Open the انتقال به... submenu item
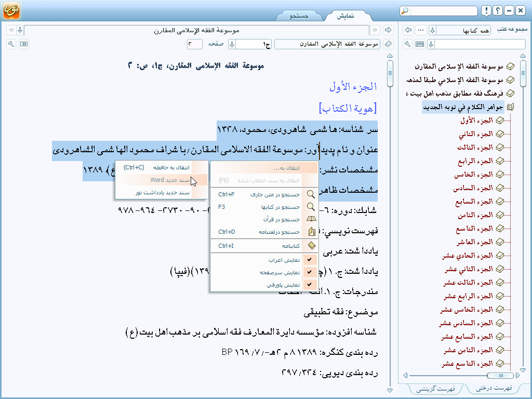This screenshot has height=399, width=532. [x=264, y=168]
